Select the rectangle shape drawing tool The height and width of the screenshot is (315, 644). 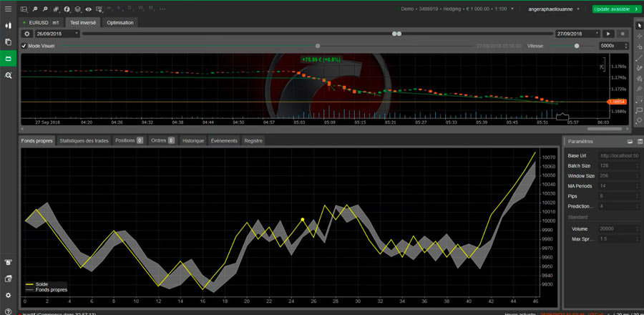[x=638, y=110]
